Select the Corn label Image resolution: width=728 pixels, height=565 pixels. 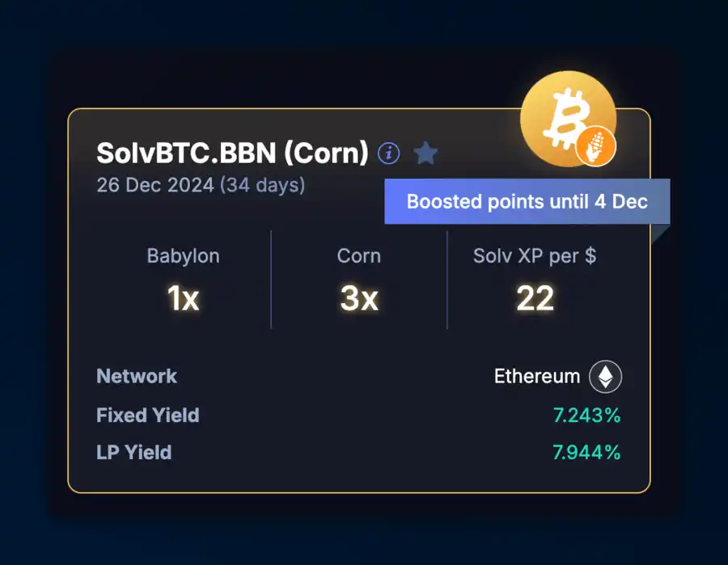359,256
